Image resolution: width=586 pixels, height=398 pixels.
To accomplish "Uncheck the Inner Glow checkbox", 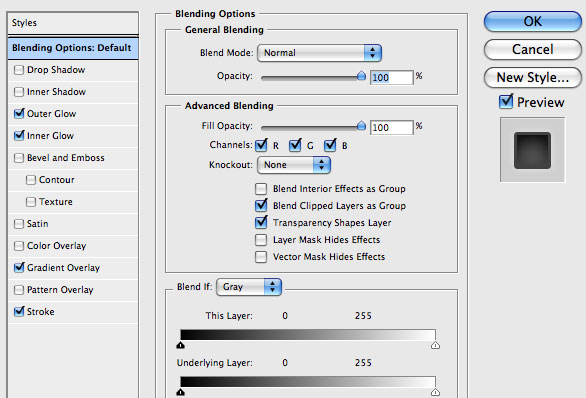I will click(19, 136).
